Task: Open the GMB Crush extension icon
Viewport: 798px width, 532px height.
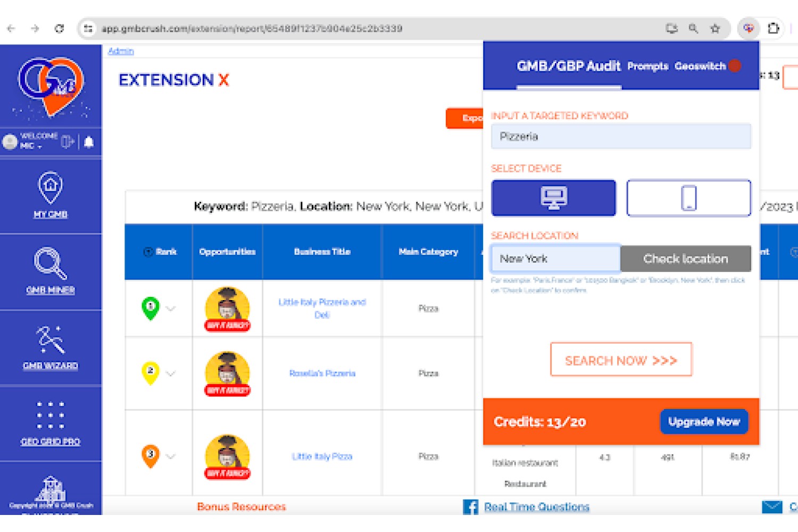Action: (x=749, y=29)
